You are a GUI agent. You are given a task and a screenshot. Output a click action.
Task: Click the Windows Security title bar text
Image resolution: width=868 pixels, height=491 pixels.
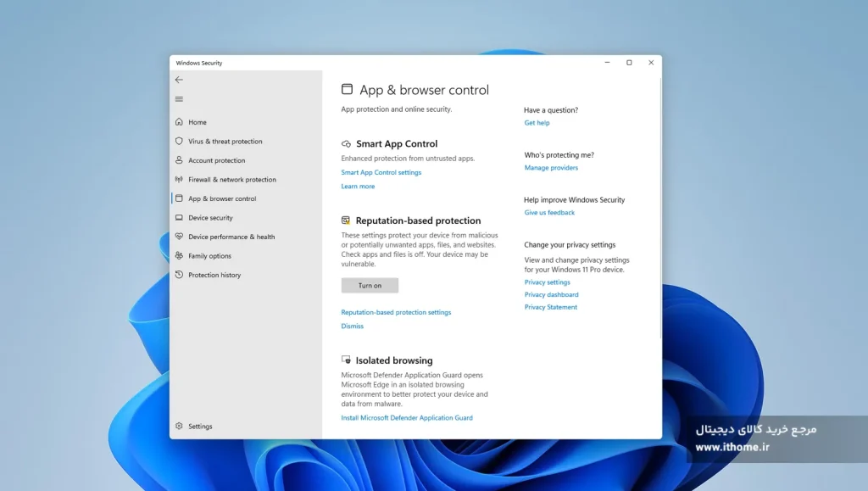point(198,63)
